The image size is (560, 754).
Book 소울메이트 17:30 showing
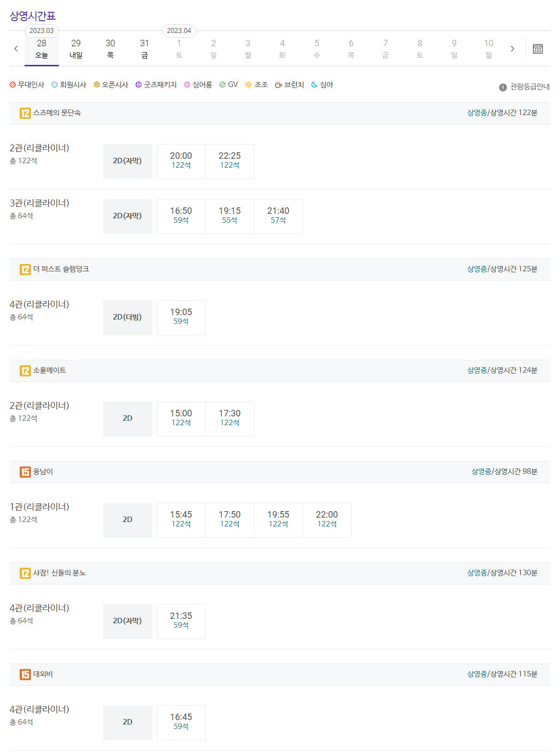pyautogui.click(x=230, y=419)
